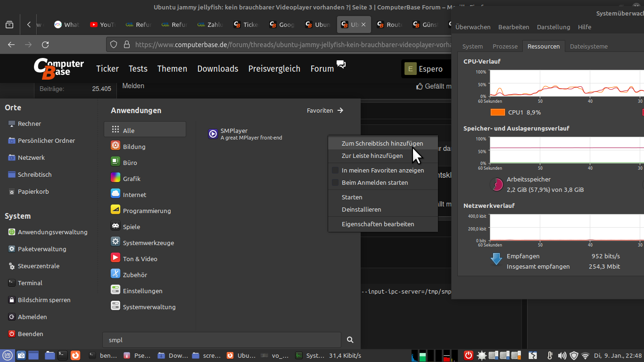
Task: Click the search magnifier icon in menu
Action: click(350, 340)
